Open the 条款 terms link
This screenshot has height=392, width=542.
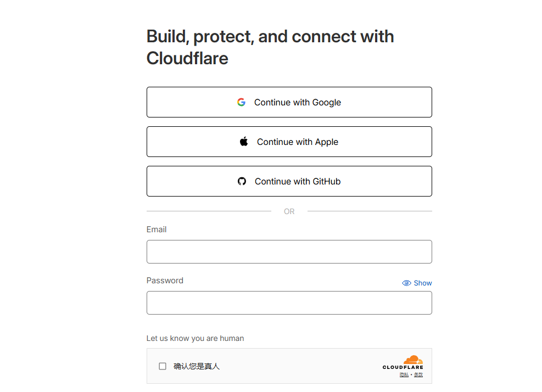(418, 374)
